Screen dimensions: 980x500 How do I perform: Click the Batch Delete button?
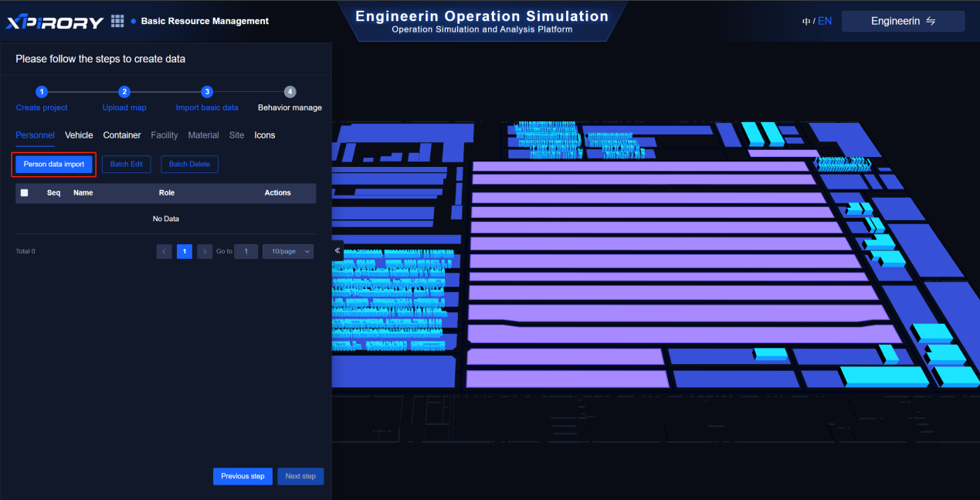[x=189, y=165]
